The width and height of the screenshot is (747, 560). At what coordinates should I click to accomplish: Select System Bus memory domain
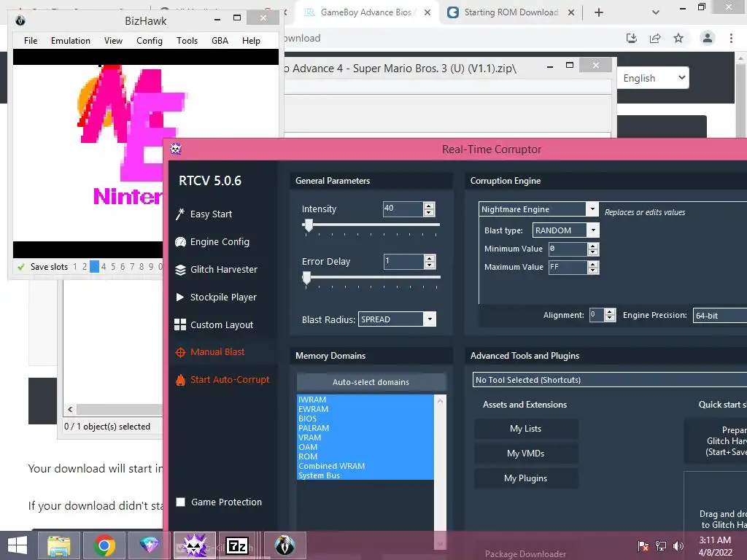tap(365, 475)
